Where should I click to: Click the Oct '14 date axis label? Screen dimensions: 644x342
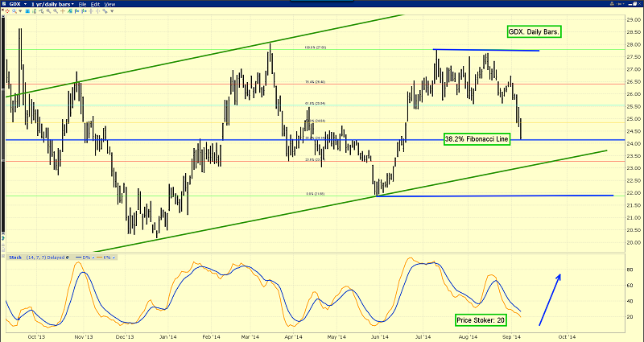click(x=566, y=336)
